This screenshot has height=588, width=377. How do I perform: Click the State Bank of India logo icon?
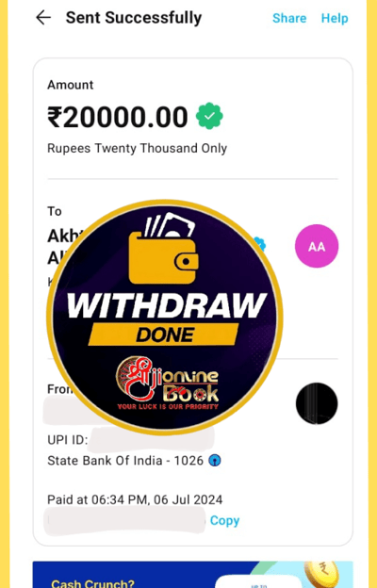tap(215, 460)
